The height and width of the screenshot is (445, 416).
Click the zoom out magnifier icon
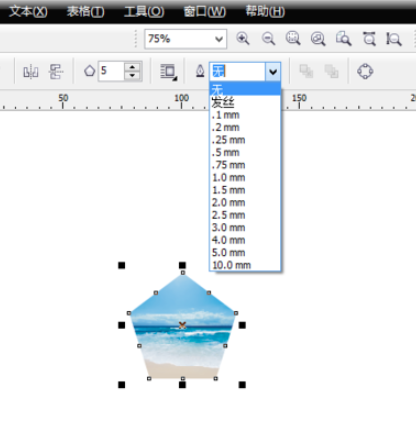tap(268, 39)
